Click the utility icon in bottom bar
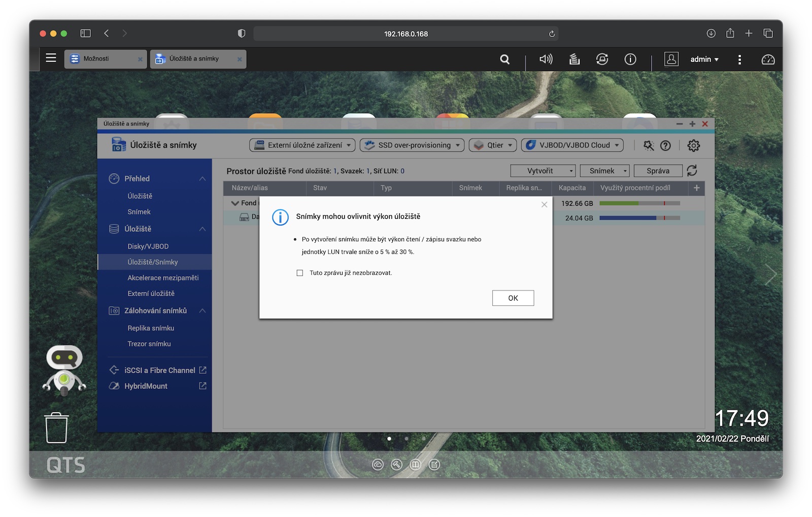Screen dimensions: 812x517 (x=396, y=465)
